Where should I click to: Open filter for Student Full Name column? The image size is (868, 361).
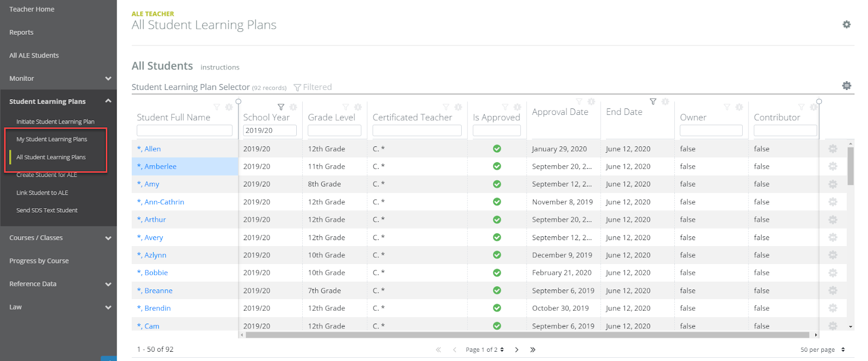point(217,107)
